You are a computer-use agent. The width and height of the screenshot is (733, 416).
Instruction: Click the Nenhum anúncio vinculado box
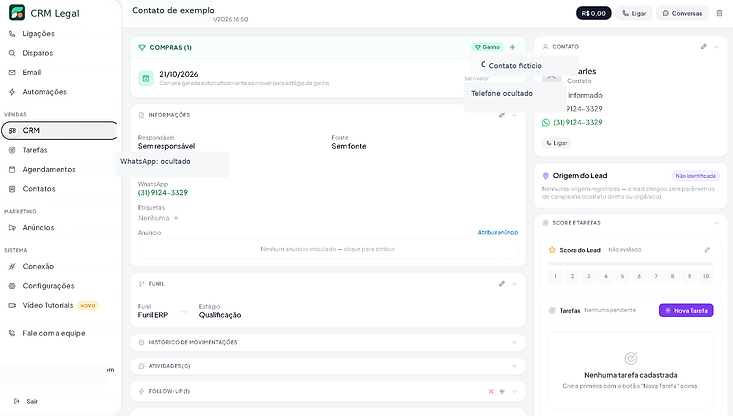[328, 249]
